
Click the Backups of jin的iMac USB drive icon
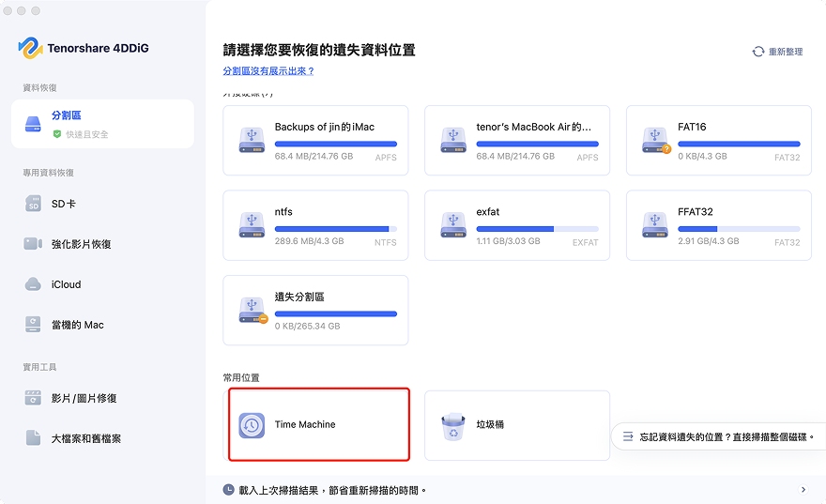coord(252,140)
